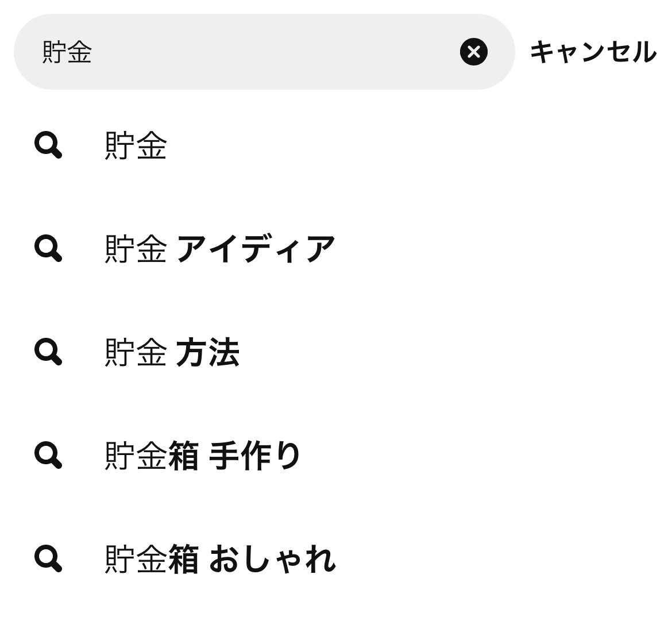Screen dimensions: 672x632
Task: Click the bold word 手作り in the suggestions
Action: [x=254, y=456]
